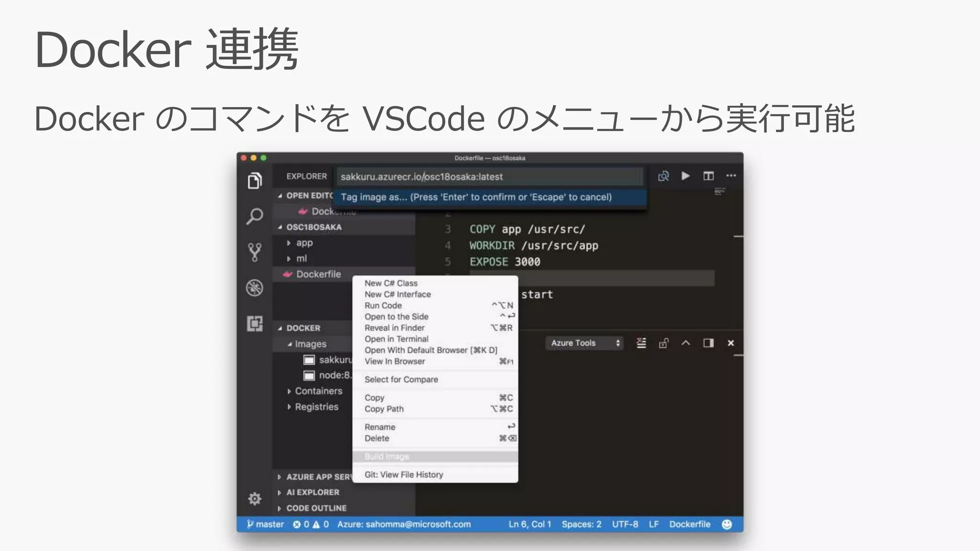Toggle output scroll lock icon
Viewport: 980px width, 551px height.
click(663, 343)
